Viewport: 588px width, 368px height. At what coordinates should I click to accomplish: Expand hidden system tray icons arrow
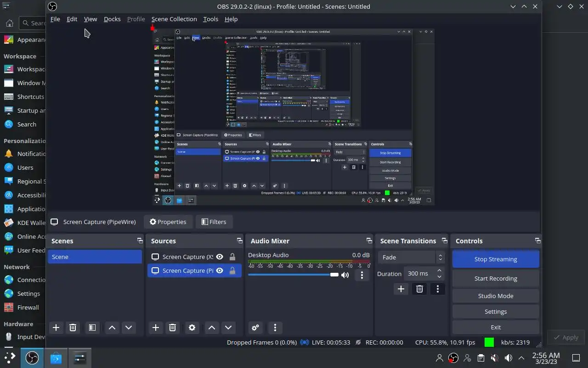point(521,358)
